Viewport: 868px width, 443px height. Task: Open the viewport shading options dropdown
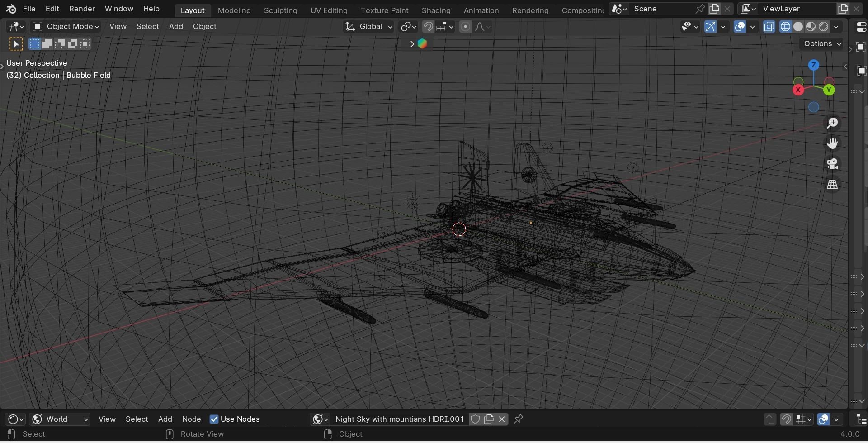pos(836,26)
